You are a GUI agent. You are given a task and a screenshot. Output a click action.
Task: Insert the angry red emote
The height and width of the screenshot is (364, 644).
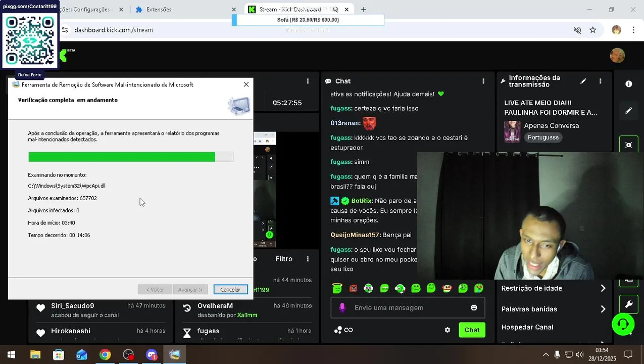tap(353, 288)
